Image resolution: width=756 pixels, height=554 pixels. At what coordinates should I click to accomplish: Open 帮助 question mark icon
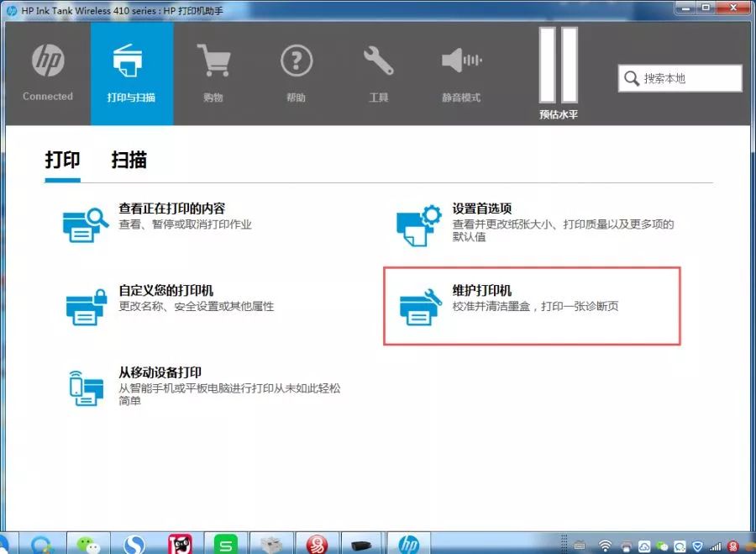point(296,73)
